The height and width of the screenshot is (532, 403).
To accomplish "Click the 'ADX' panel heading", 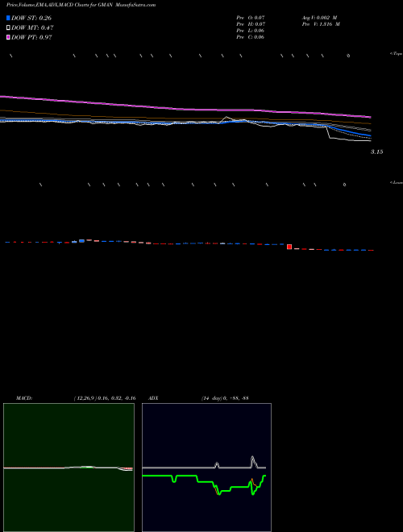I will (153, 398).
